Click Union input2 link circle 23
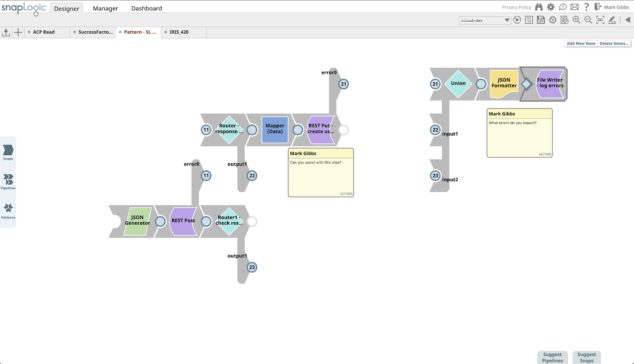 coord(435,175)
